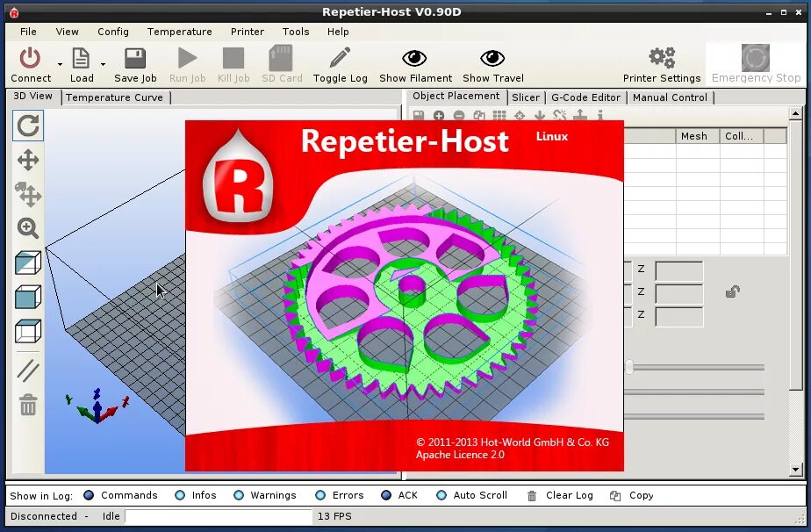
Task: Click the Kill Job stop icon
Action: pyautogui.click(x=233, y=58)
